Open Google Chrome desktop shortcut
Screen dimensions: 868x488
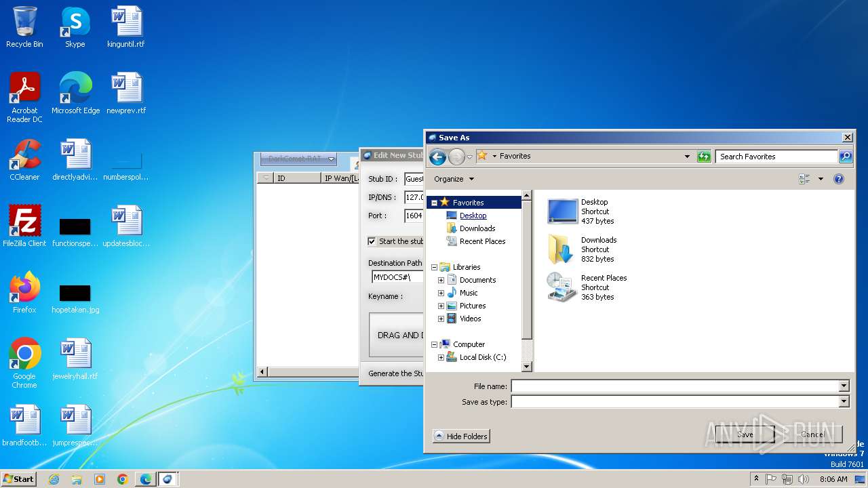click(x=24, y=363)
